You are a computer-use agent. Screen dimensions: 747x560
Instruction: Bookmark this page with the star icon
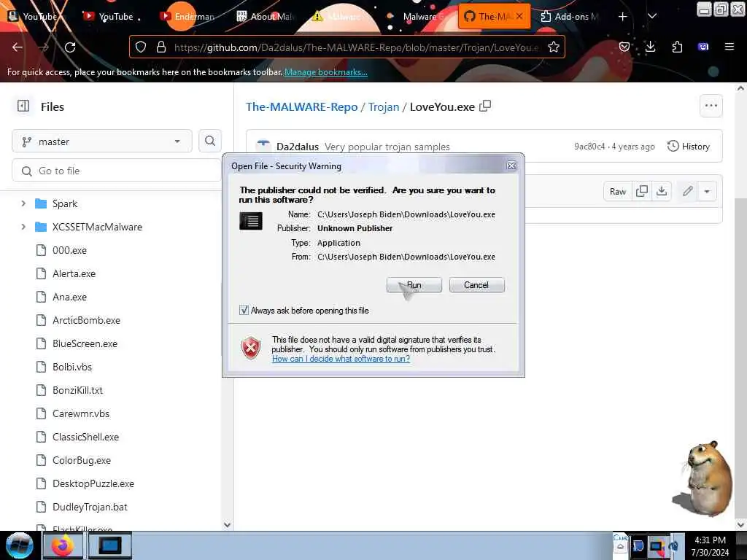553,47
